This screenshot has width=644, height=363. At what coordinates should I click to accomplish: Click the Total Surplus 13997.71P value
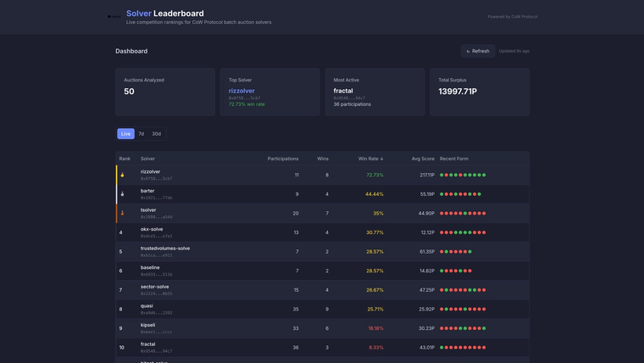pos(458,92)
